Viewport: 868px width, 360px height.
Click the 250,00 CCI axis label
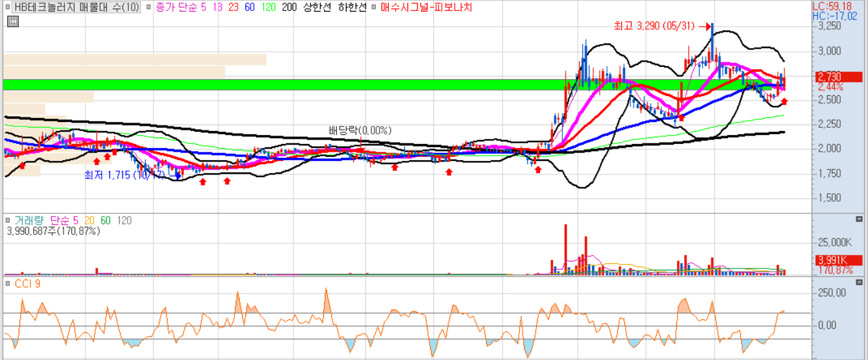point(831,293)
